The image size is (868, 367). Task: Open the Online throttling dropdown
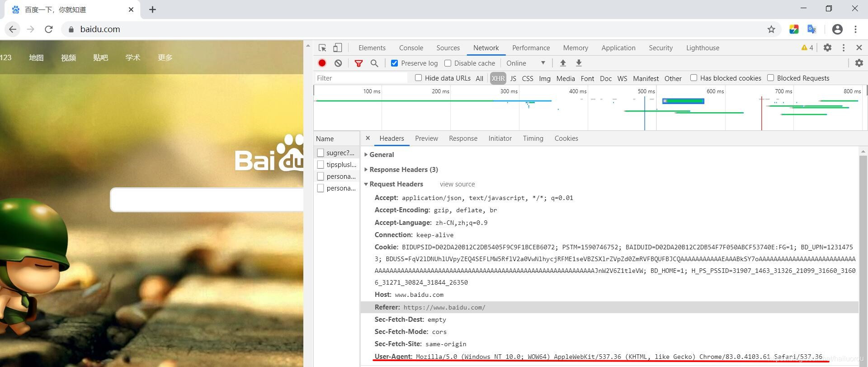526,63
